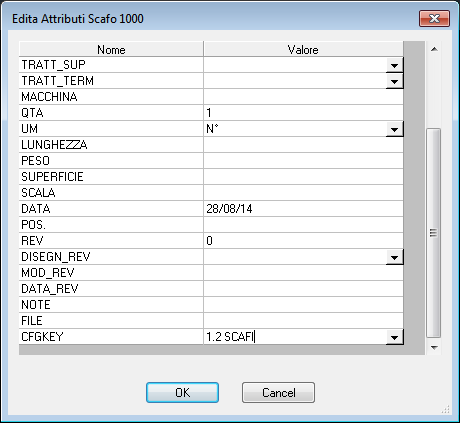The height and width of the screenshot is (423, 460).
Task: Open the UM unit dropdown arrow
Action: [x=394, y=129]
